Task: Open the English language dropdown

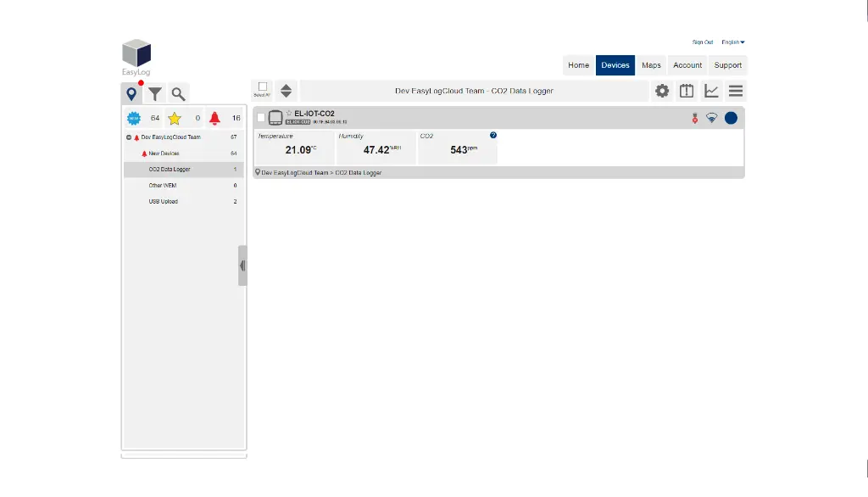Action: tap(733, 42)
